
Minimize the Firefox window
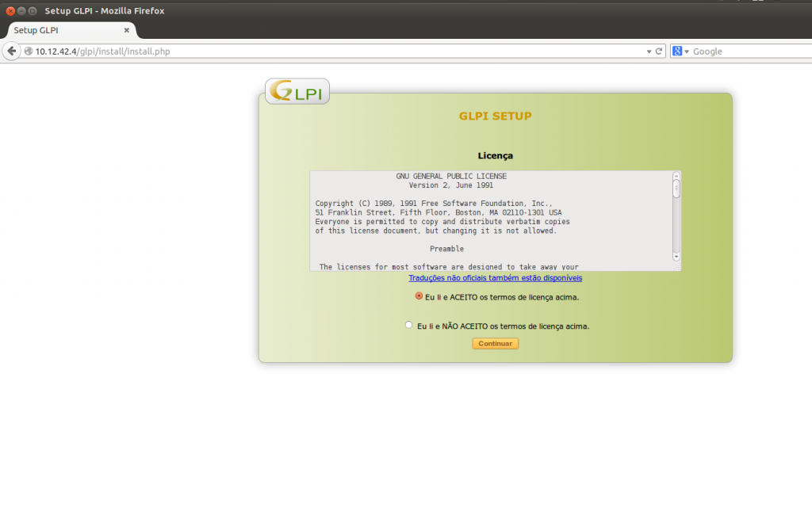(21, 11)
